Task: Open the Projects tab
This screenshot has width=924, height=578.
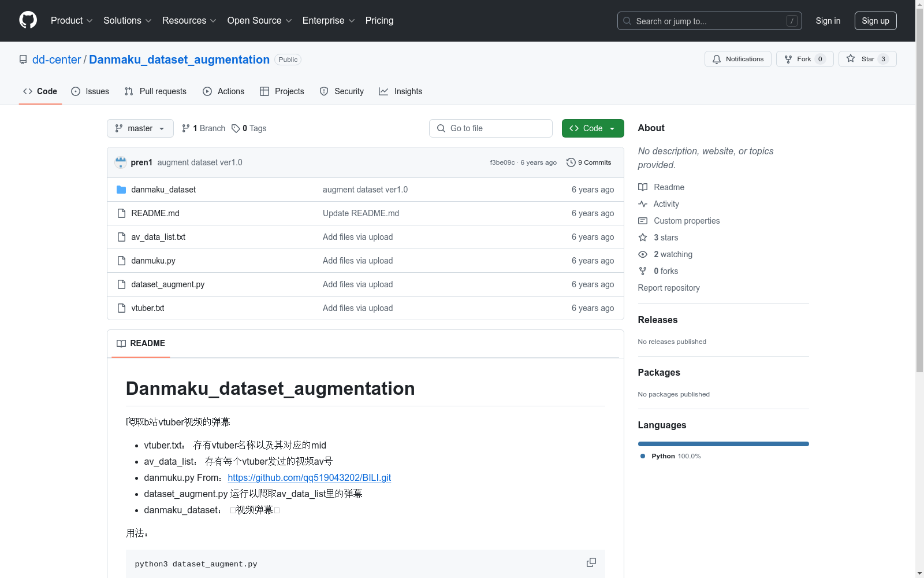Action: pos(282,91)
